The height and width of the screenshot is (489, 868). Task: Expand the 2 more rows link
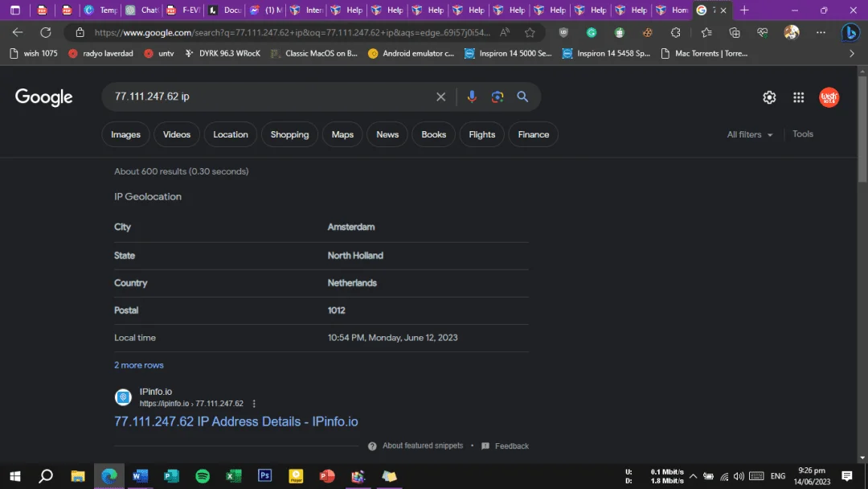139,365
